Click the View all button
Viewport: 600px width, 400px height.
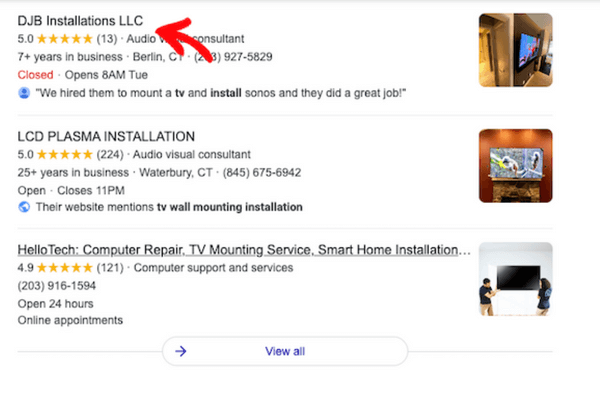[x=285, y=351]
